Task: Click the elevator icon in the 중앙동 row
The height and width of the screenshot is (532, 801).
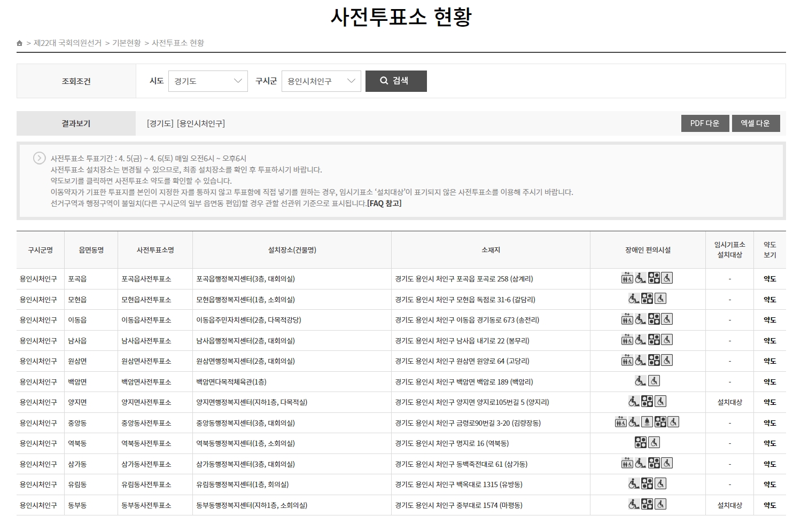Action: click(x=621, y=422)
